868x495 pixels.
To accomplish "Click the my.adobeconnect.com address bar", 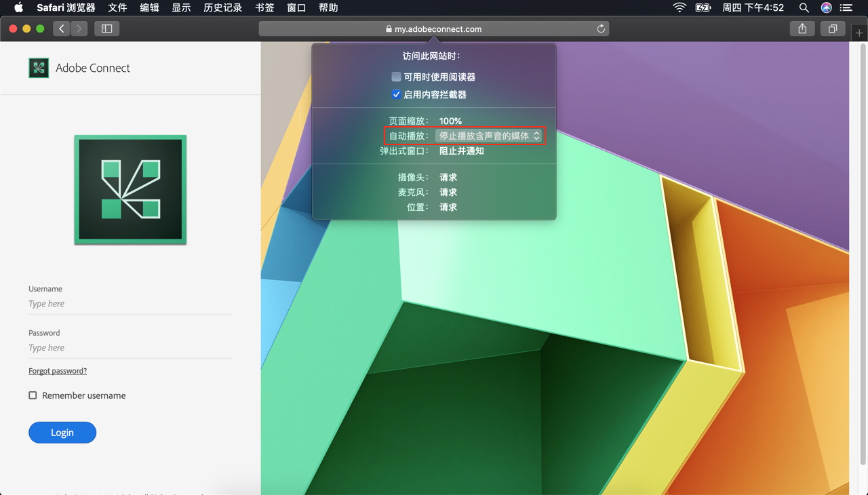I will tap(434, 28).
